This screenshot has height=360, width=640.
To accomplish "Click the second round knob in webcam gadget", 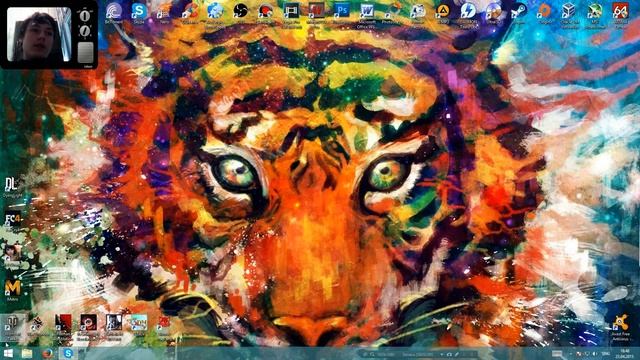I will tap(85, 31).
